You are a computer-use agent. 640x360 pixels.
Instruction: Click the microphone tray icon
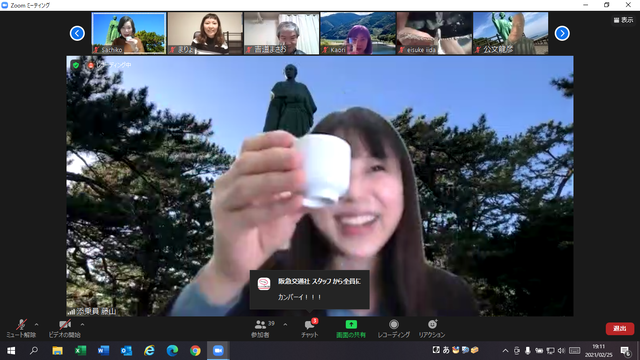coord(528,351)
